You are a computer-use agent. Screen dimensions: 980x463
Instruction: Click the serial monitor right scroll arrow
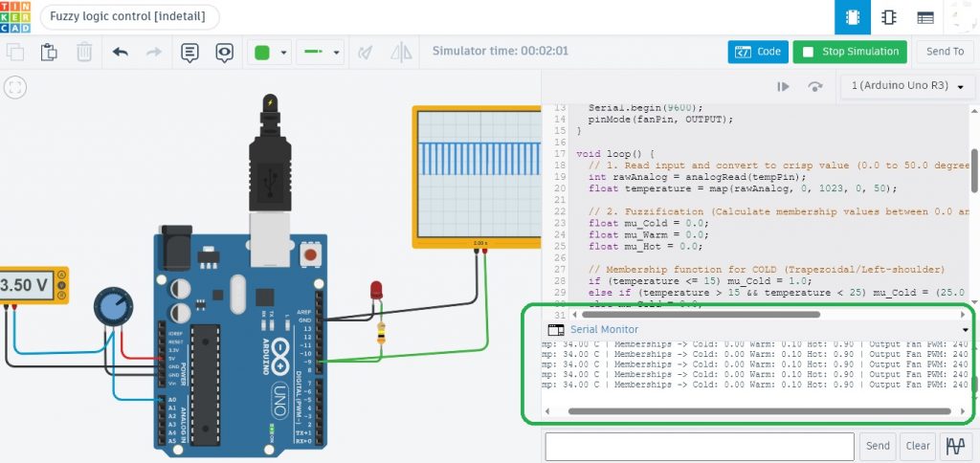(963, 411)
